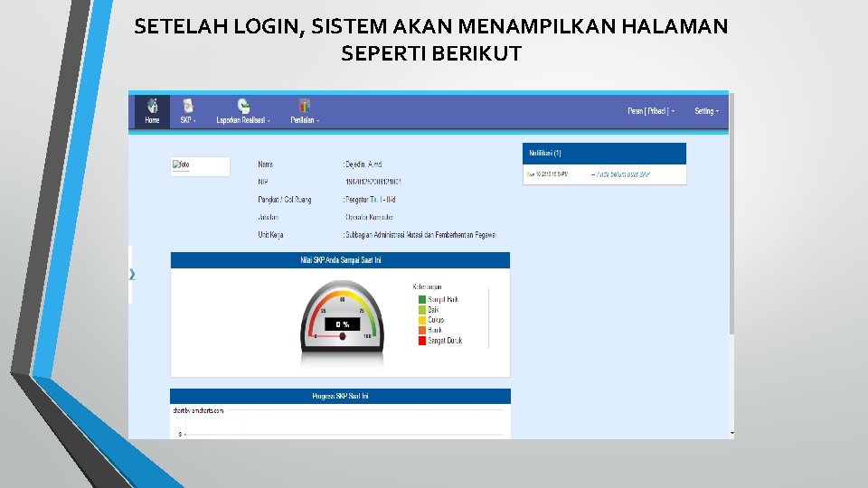The height and width of the screenshot is (488, 868).
Task: Click the green Sangat Baik legend swatch
Action: [x=422, y=299]
